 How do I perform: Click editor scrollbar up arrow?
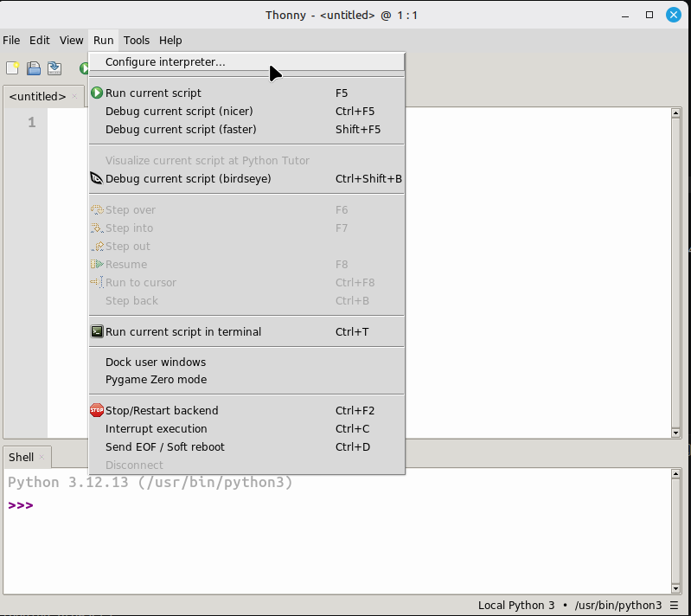click(x=675, y=112)
